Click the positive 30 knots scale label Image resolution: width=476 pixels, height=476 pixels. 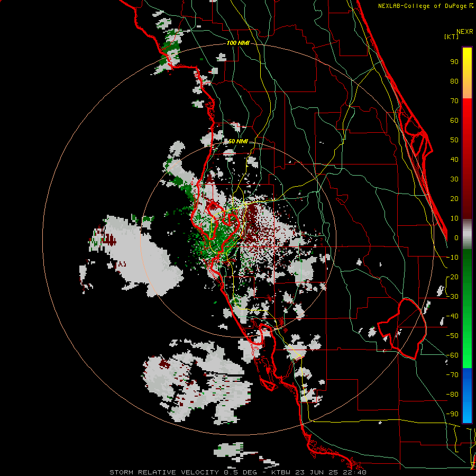tap(454, 179)
